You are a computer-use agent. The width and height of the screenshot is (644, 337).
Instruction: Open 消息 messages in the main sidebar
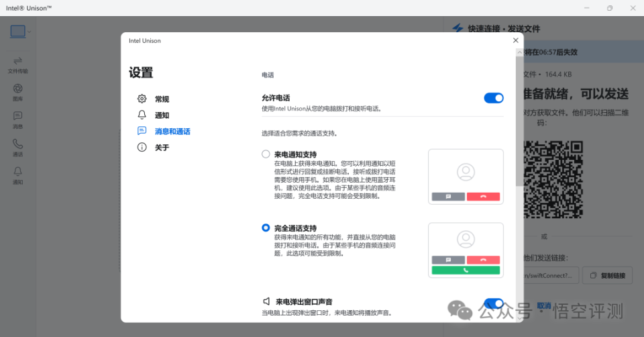17,120
